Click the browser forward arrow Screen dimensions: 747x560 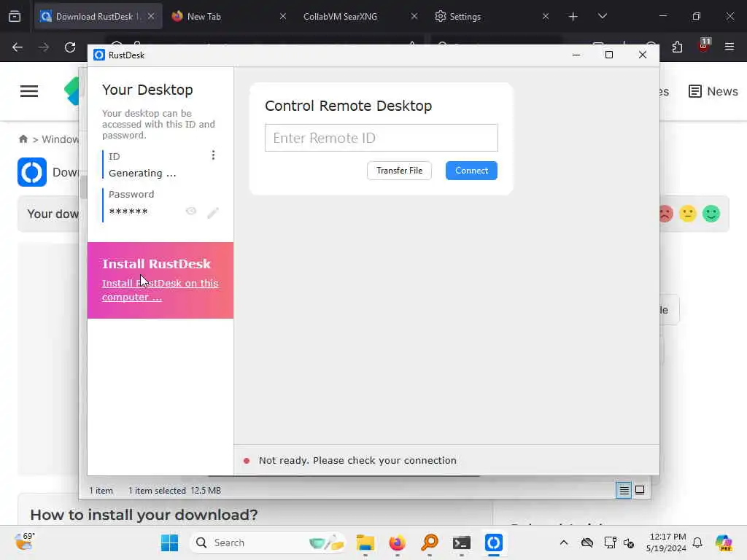point(44,47)
